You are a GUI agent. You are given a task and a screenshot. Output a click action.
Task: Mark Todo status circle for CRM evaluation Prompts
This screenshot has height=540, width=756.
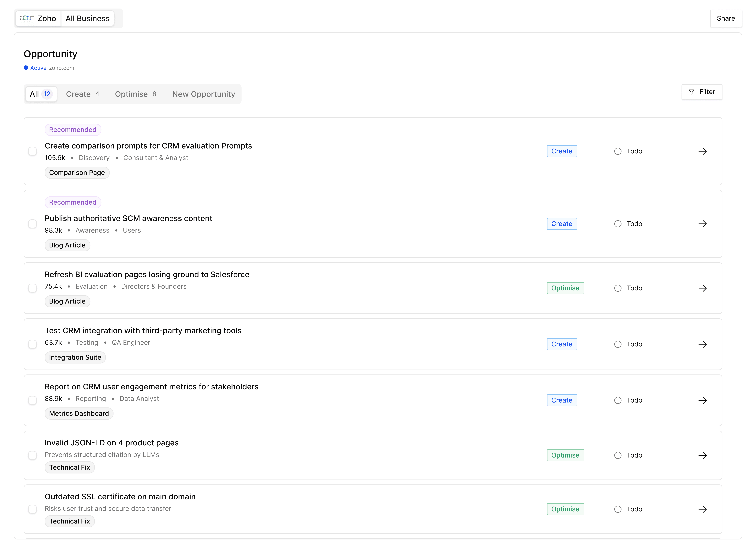pyautogui.click(x=618, y=151)
